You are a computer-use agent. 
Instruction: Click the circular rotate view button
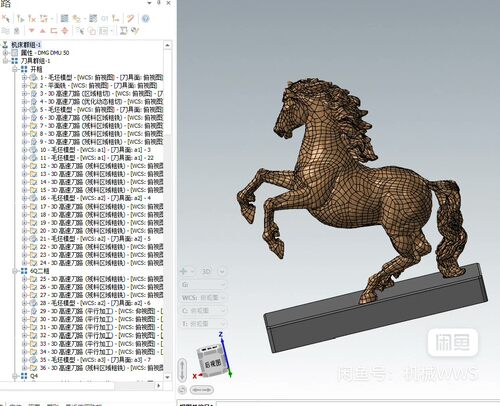coord(182,389)
